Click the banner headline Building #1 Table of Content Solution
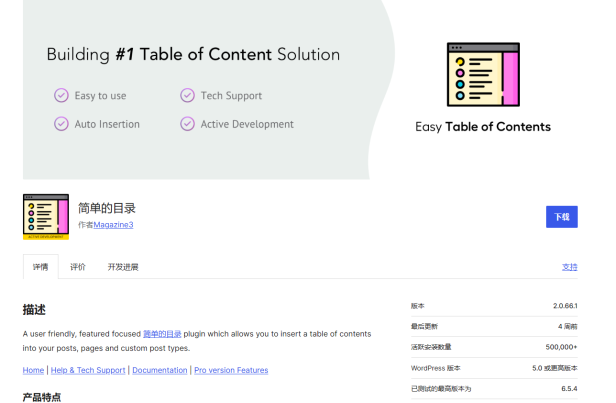 click(x=193, y=55)
